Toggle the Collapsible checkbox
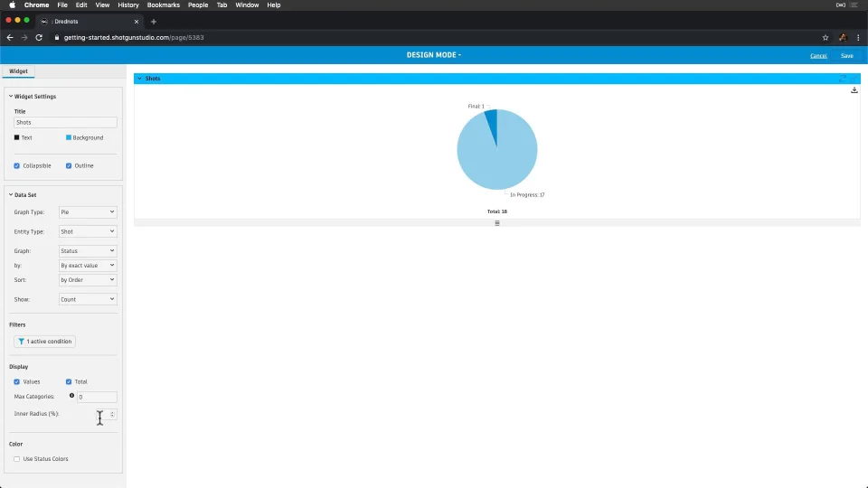The height and width of the screenshot is (488, 868). tap(16, 166)
